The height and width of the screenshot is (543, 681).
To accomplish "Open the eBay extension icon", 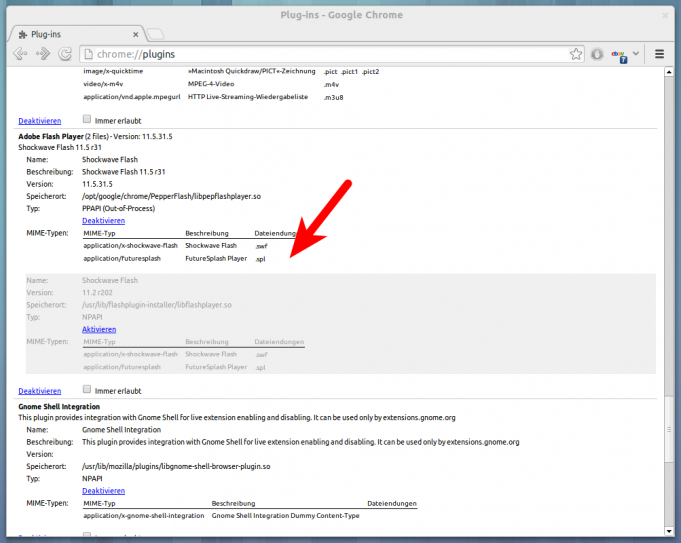I will (621, 54).
